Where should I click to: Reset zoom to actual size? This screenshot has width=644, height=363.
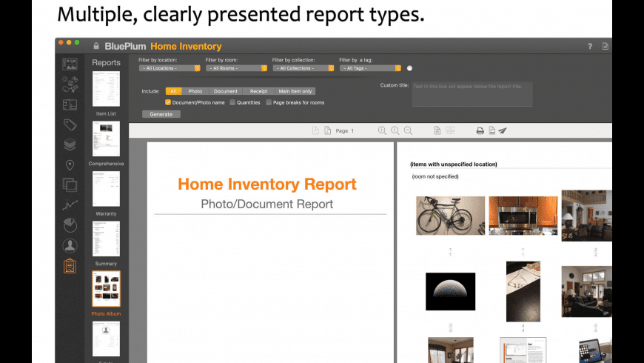coord(395,130)
